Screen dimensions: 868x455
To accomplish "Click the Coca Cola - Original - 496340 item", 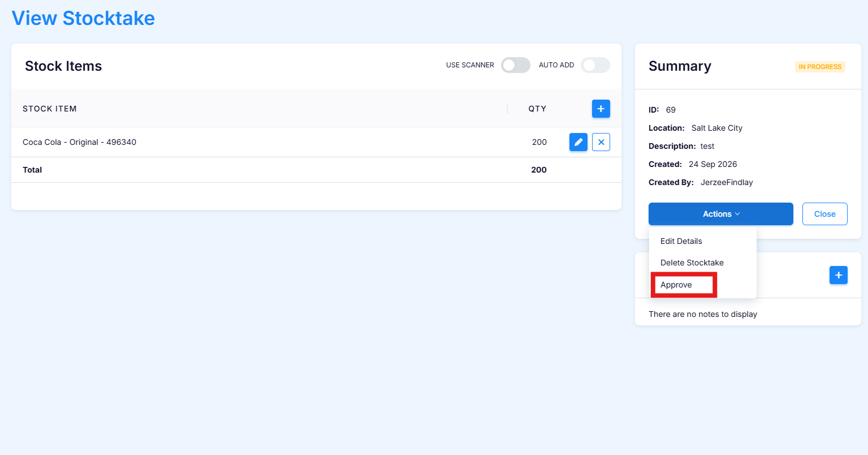I will [79, 142].
